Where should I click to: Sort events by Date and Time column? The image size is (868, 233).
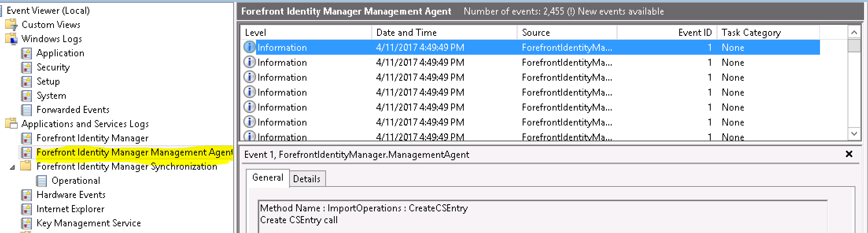444,33
